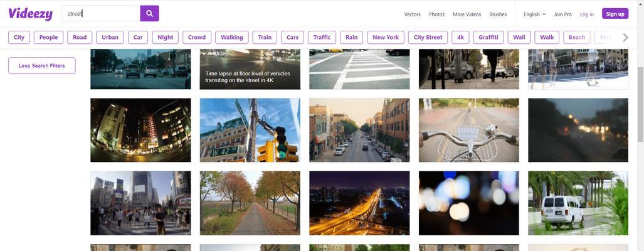Click the right arrow to see more tags
Viewport: 644px width, 251px height.
pyautogui.click(x=626, y=38)
